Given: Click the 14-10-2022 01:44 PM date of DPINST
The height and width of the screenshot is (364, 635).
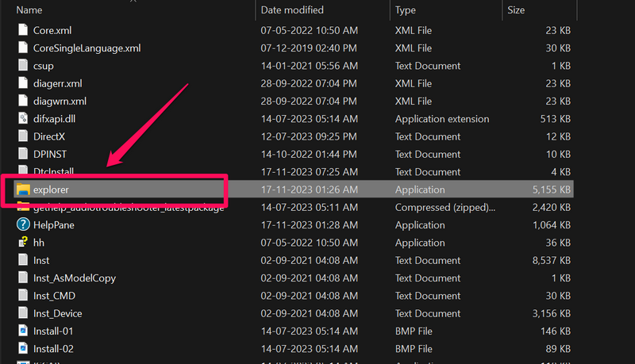Looking at the screenshot, I should [x=309, y=155].
